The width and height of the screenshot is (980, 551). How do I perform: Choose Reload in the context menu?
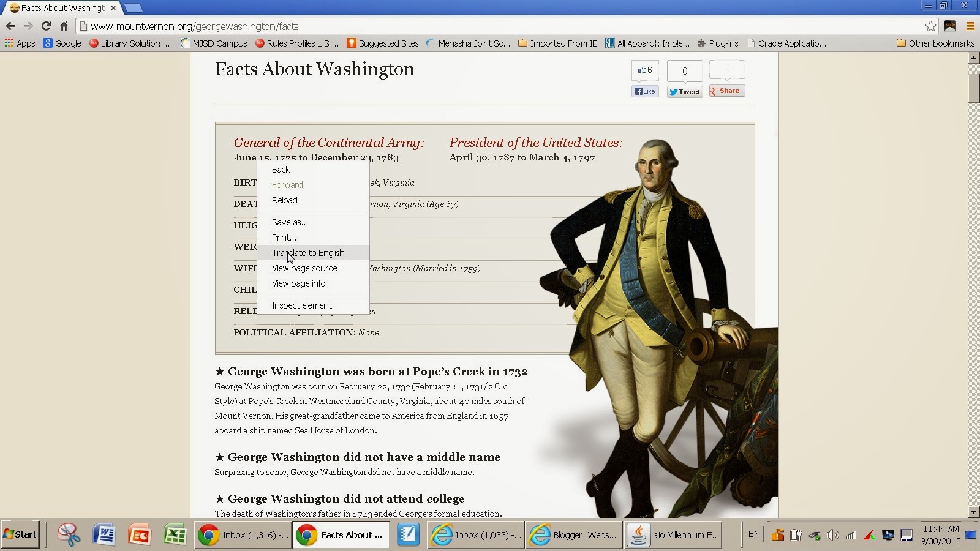pos(313,200)
